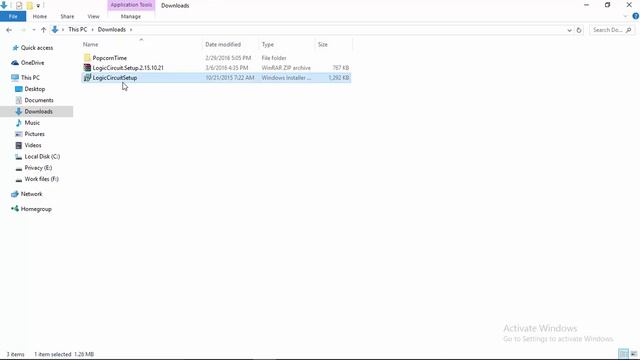Image resolution: width=640 pixels, height=360 pixels.
Task: Click This PC in the address bar
Action: click(78, 29)
